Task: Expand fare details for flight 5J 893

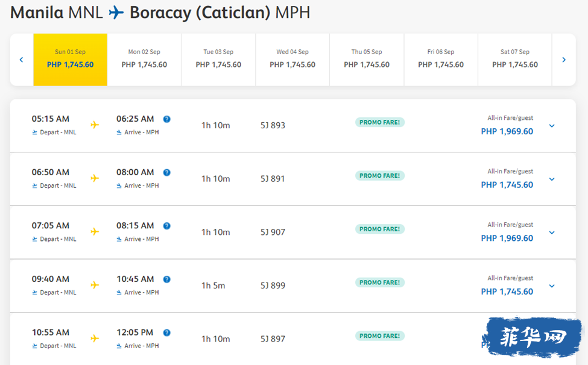Action: tap(552, 126)
